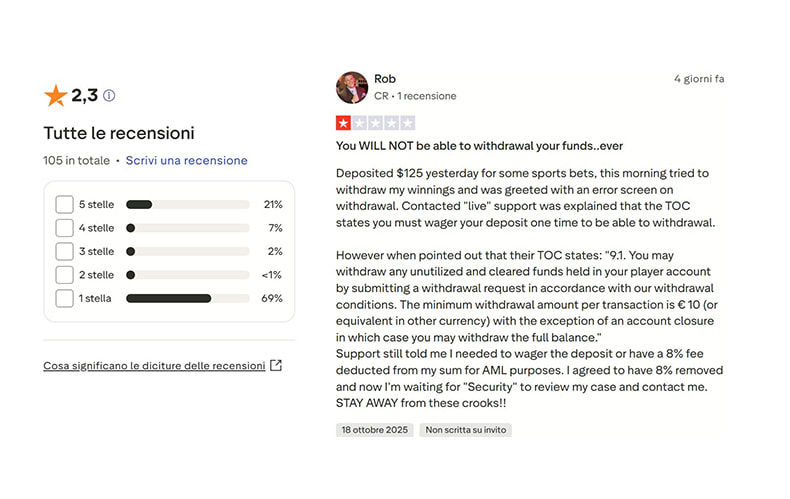The width and height of the screenshot is (790, 499).
Task: Click the external link icon beside review labels
Action: pyautogui.click(x=276, y=366)
